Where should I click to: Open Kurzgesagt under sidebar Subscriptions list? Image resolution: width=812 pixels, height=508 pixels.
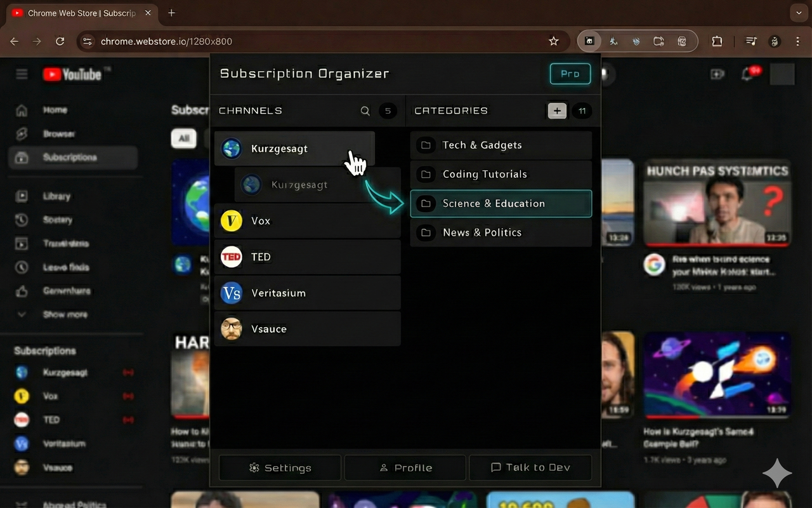click(x=73, y=373)
